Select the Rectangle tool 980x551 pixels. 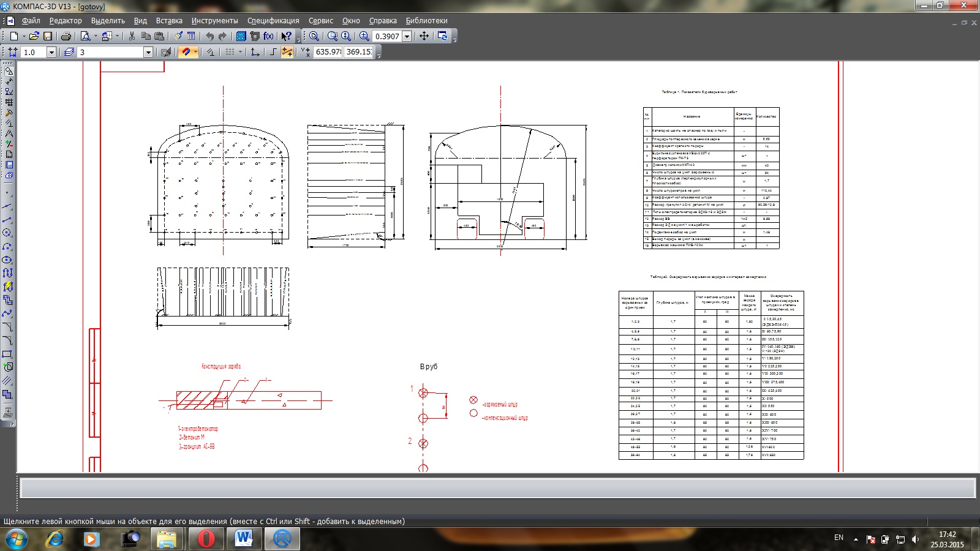pyautogui.click(x=7, y=354)
